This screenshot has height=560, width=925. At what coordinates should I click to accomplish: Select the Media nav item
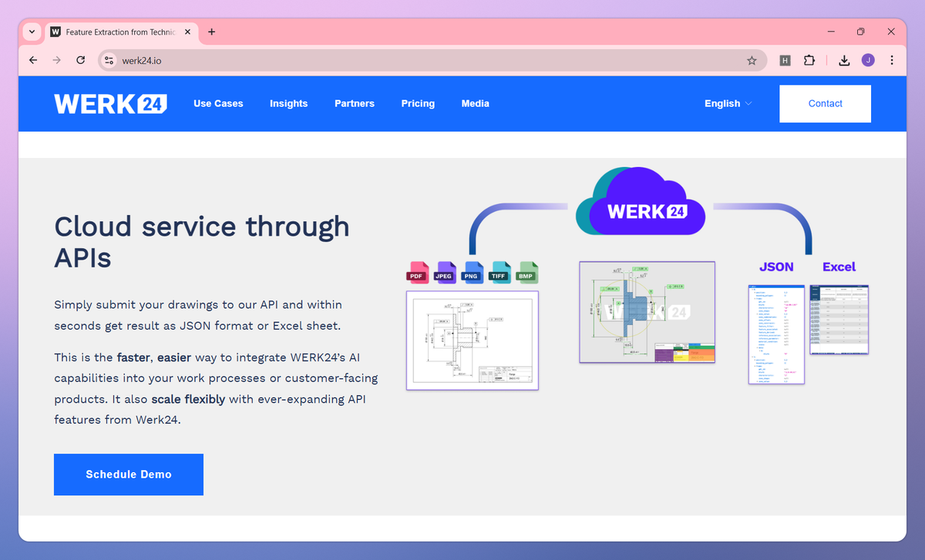[x=475, y=103]
